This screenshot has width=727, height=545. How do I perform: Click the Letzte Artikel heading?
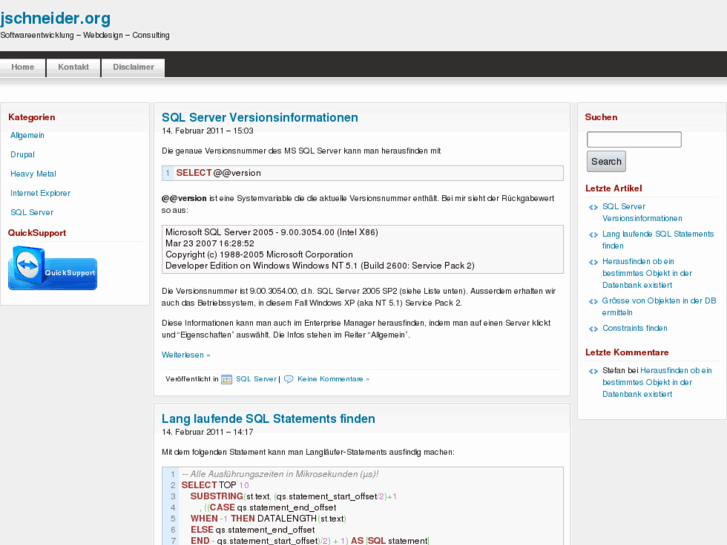613,188
